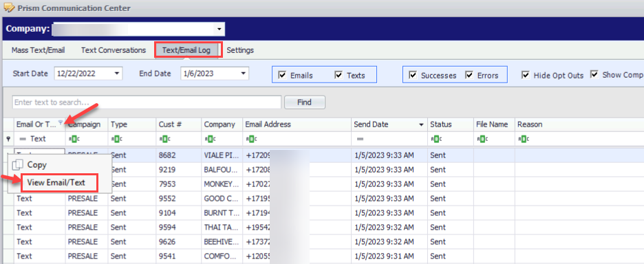Open the Settings tab
This screenshot has width=644, height=264.
coord(240,50)
